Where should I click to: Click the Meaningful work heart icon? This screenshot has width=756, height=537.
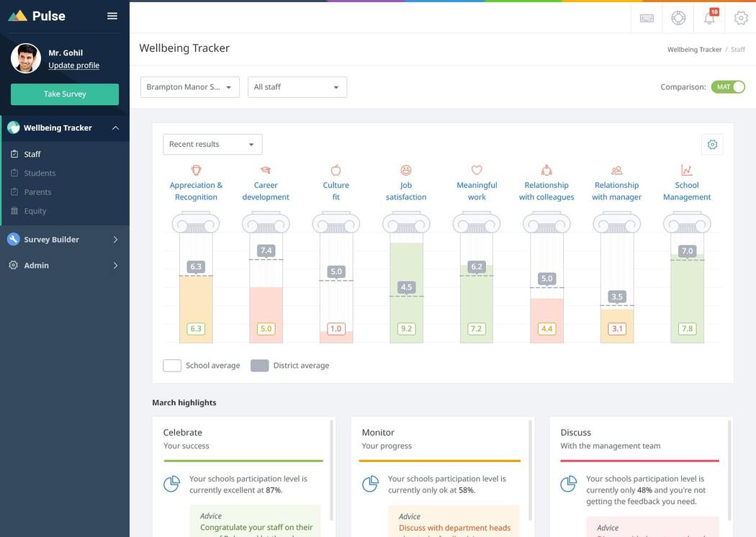tap(477, 170)
